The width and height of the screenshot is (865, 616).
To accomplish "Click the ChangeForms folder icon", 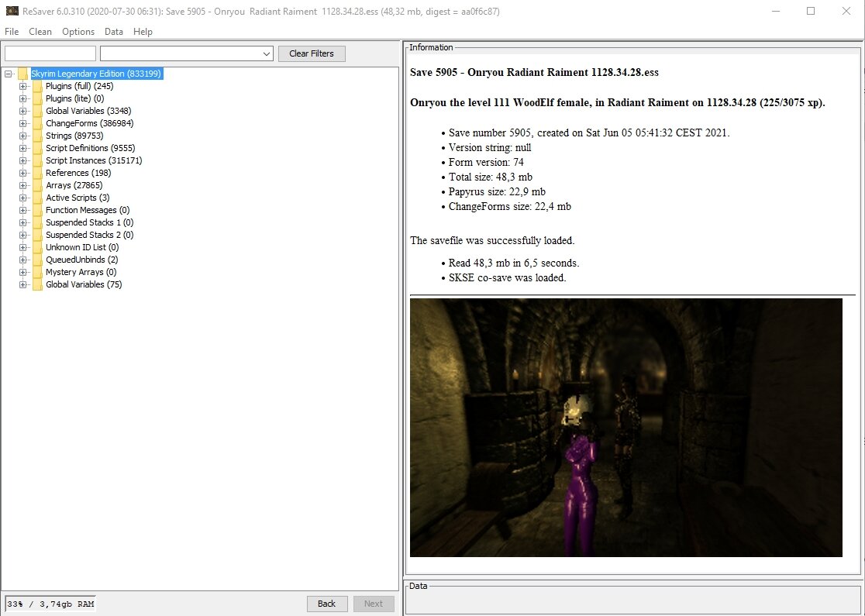I will click(37, 123).
